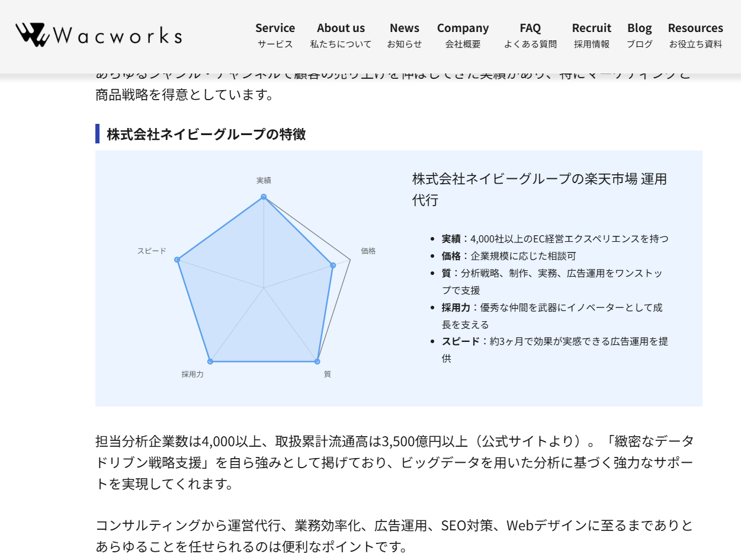The width and height of the screenshot is (741, 560).
Task: Click the スピード data point on radar chart
Action: [x=177, y=260]
